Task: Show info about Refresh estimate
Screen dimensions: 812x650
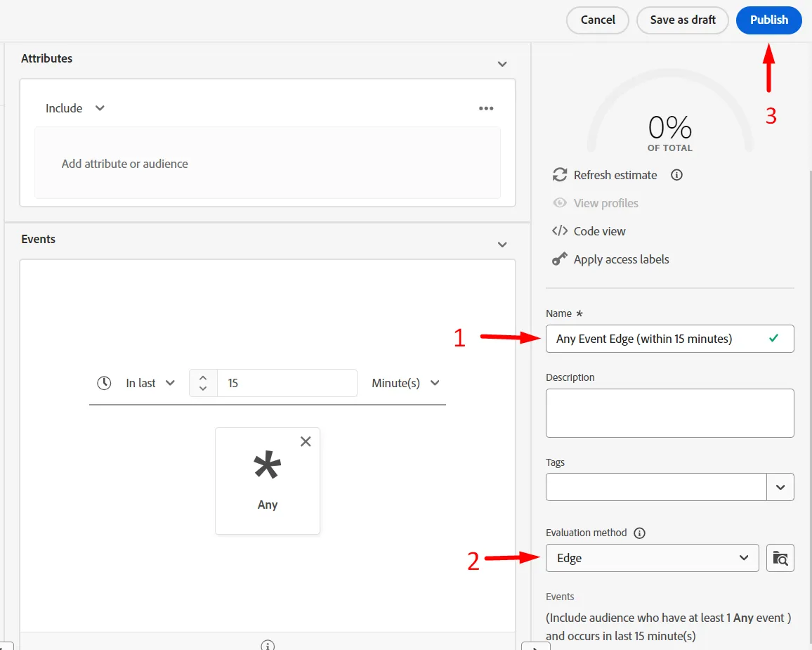Action: point(676,175)
